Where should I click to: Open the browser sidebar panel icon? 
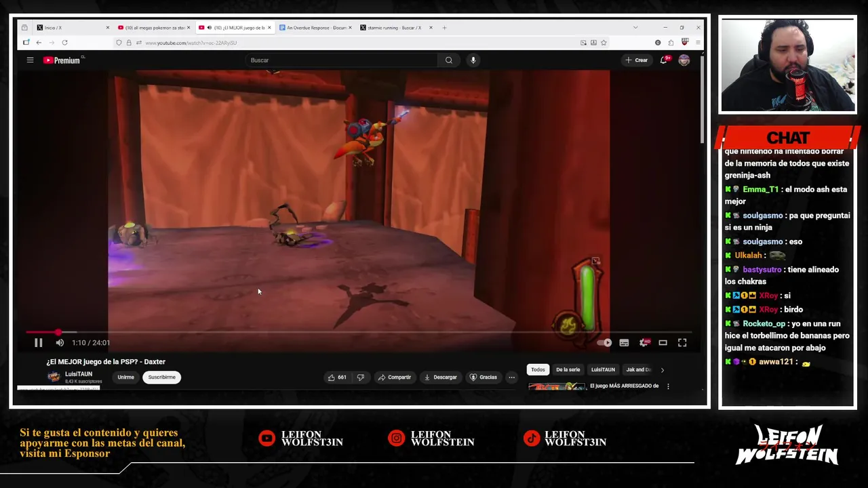coord(26,43)
